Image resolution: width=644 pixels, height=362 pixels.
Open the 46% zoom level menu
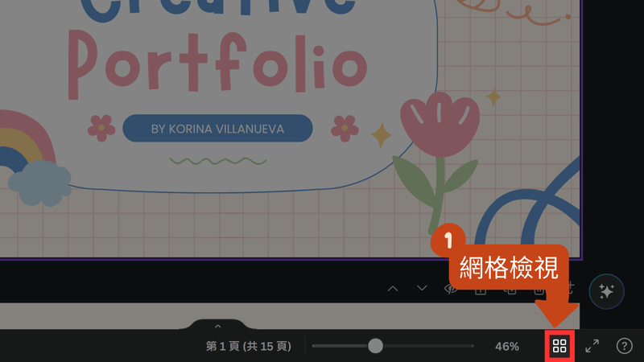[506, 346]
